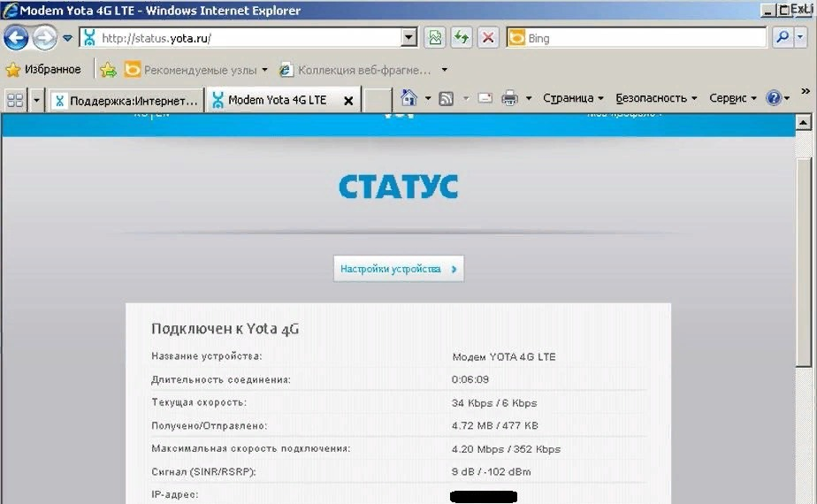Image resolution: width=817 pixels, height=504 pixels.
Task: Stop loading with the red X icon
Action: (x=488, y=38)
